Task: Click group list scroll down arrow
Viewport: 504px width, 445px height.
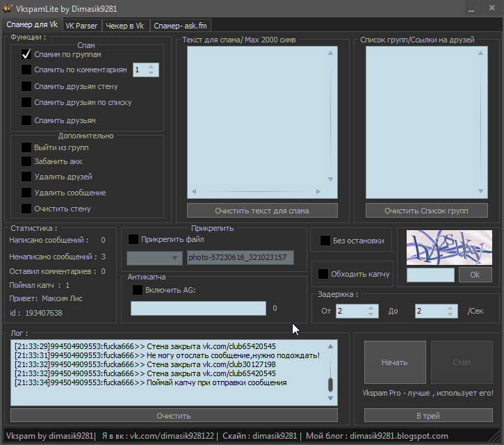Action: tap(480, 191)
